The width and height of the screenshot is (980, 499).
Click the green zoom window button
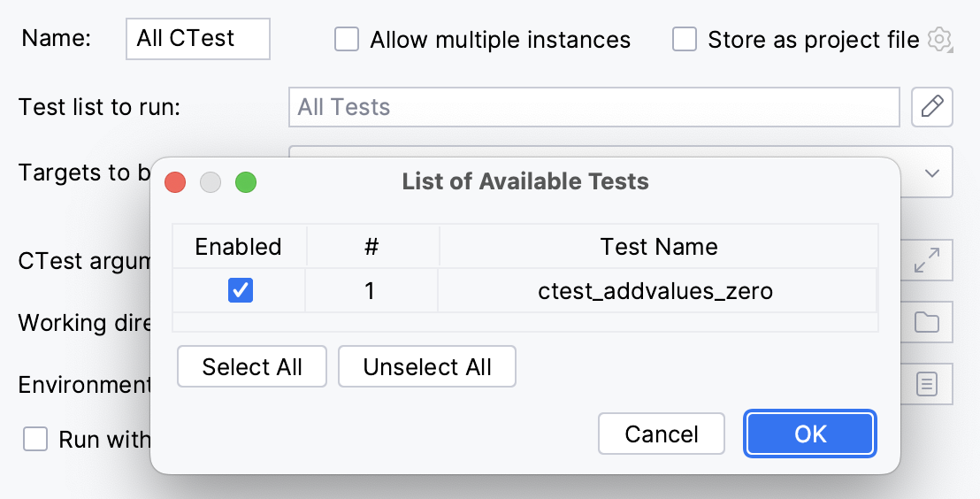point(246,182)
